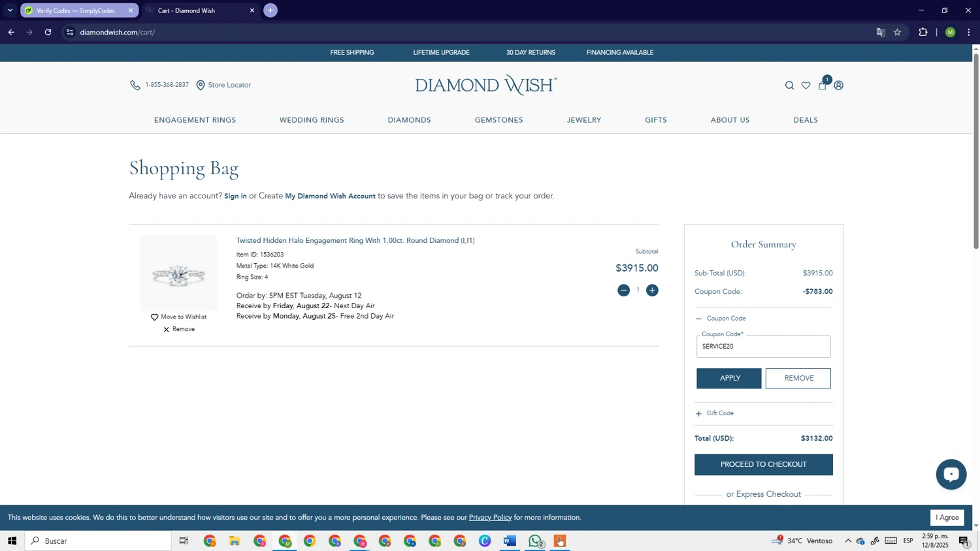The width and height of the screenshot is (980, 551).
Task: Click the Store Locator link text
Action: coord(229,85)
